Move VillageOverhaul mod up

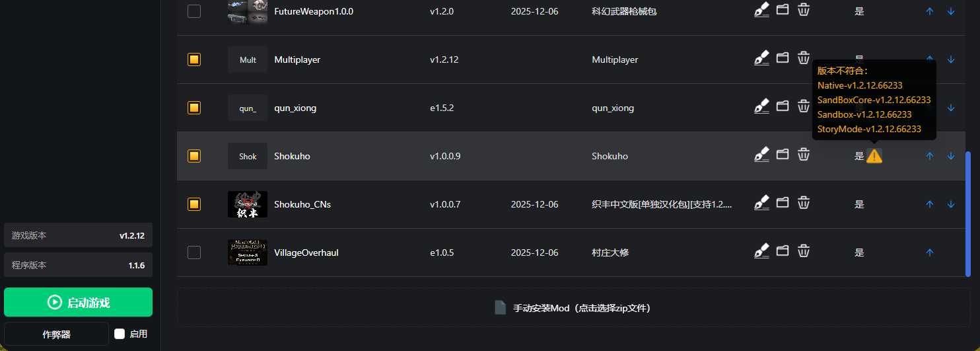pos(930,253)
